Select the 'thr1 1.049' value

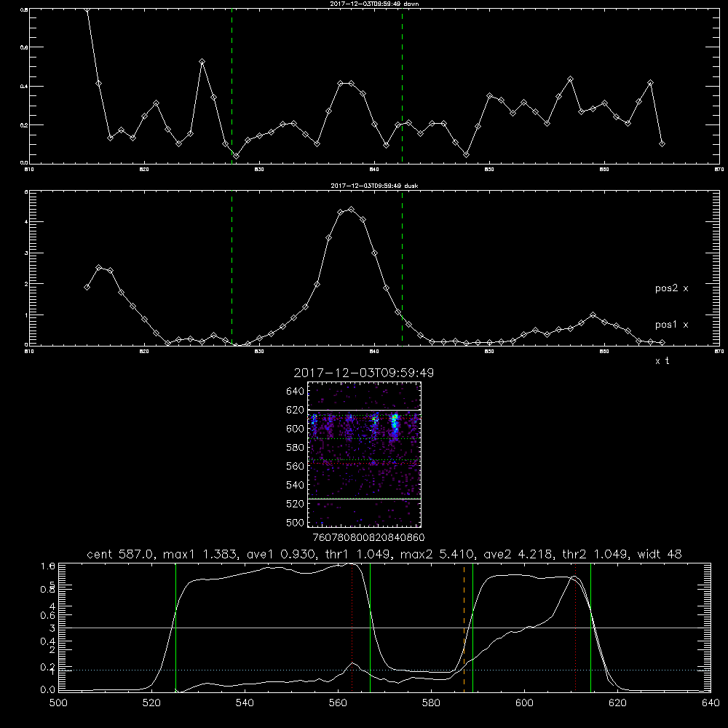(358, 554)
